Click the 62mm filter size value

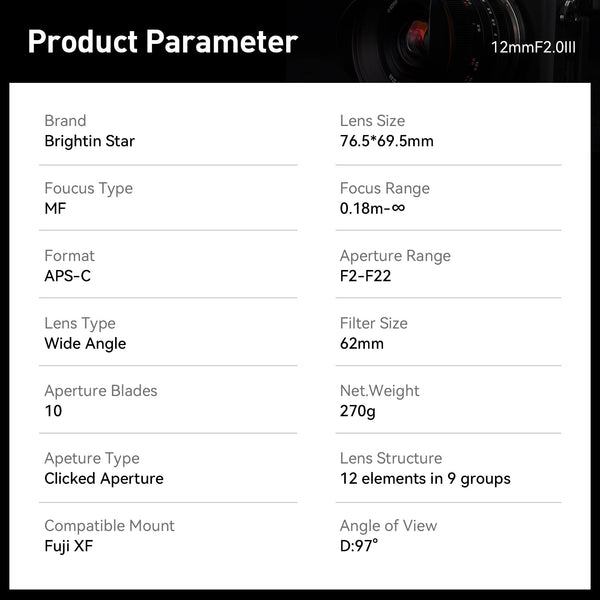361,343
